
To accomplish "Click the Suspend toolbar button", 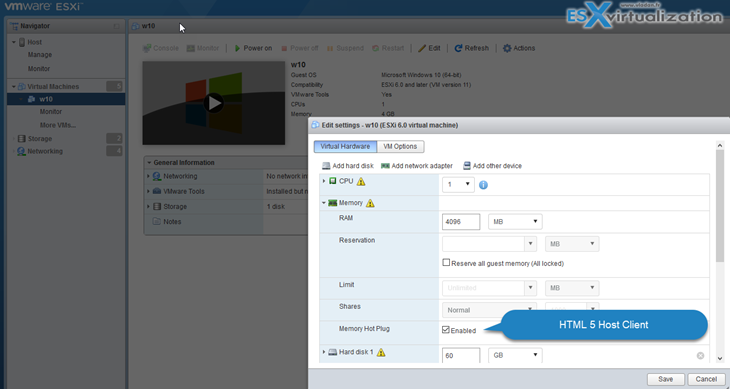I will pos(345,48).
